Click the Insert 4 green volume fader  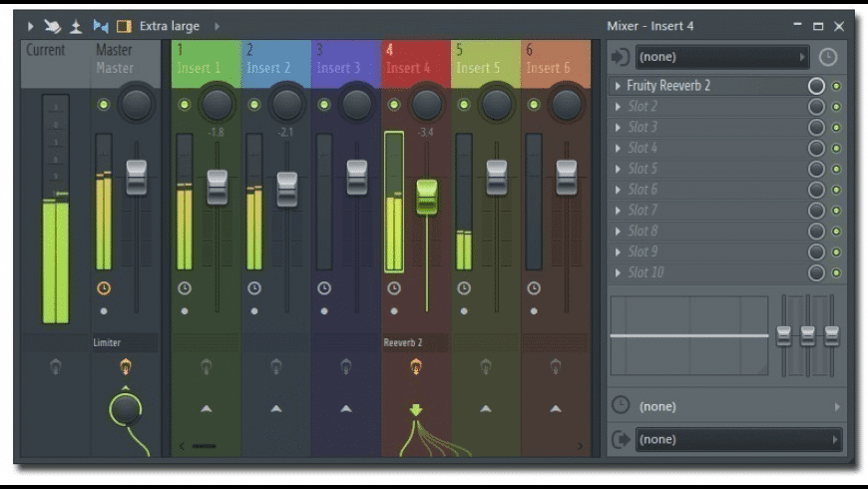click(x=427, y=196)
